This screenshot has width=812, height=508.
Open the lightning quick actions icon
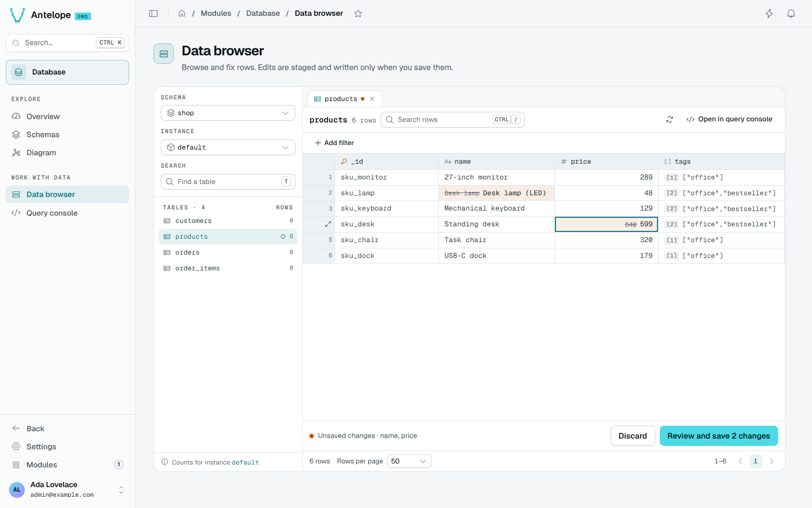pyautogui.click(x=769, y=14)
